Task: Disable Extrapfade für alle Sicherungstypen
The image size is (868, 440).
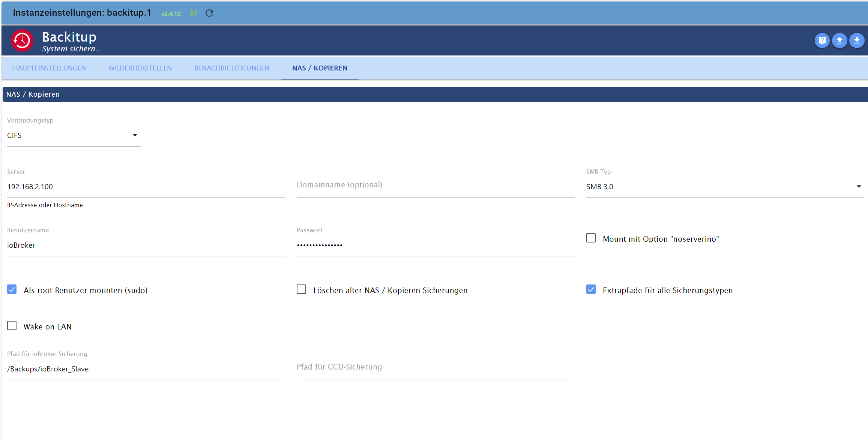Action: pos(591,290)
